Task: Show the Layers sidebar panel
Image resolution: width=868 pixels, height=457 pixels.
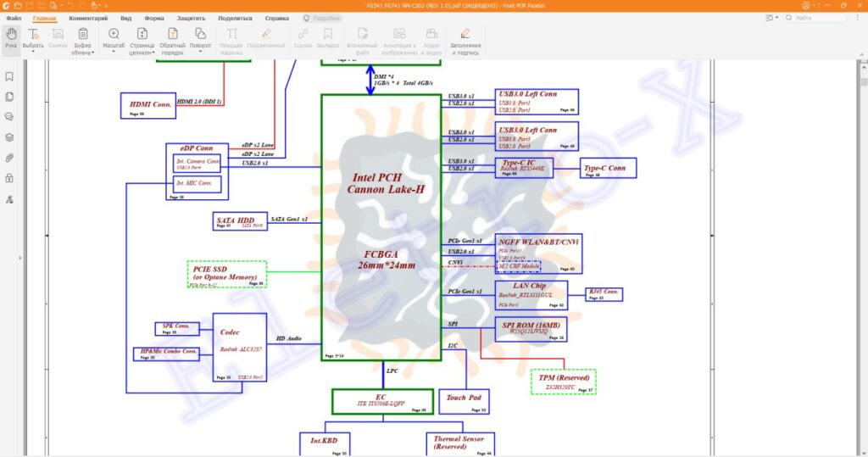Action: 9,137
